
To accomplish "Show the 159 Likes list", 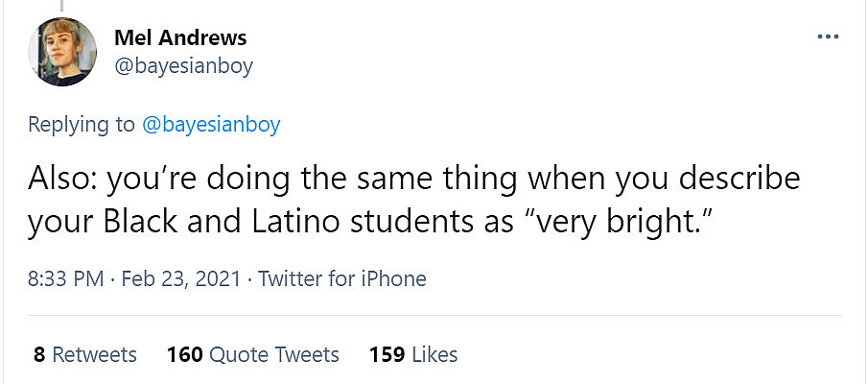I will click(x=412, y=354).
